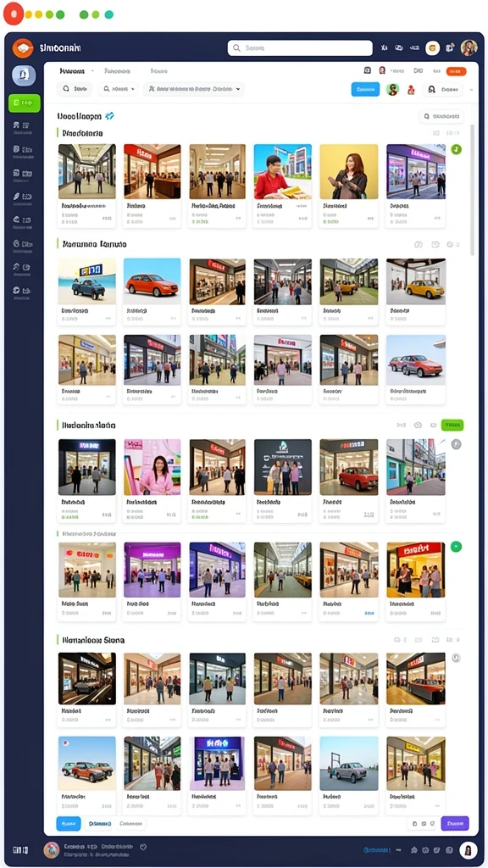Click the blue button in the filter toolbar
This screenshot has height=868, width=488.
pos(365,89)
